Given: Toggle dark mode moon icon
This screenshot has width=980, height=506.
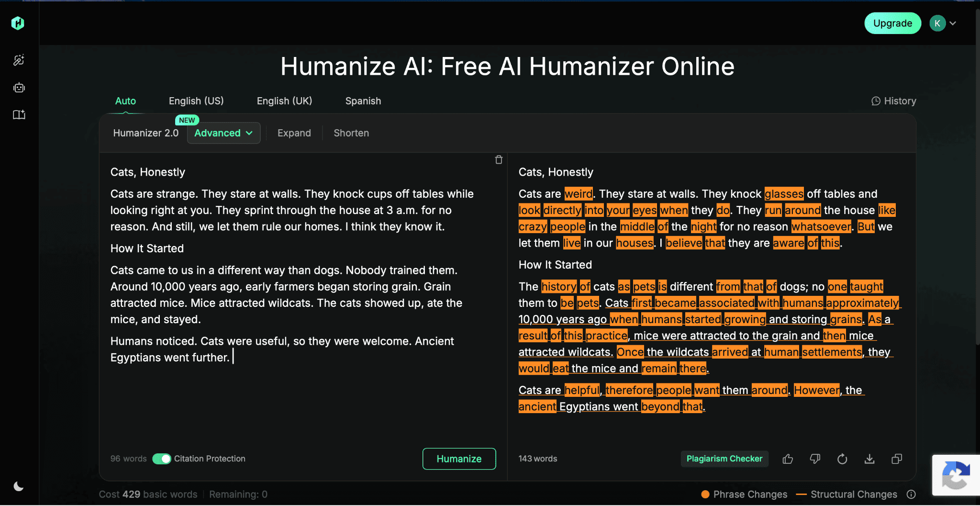Looking at the screenshot, I should click(19, 486).
